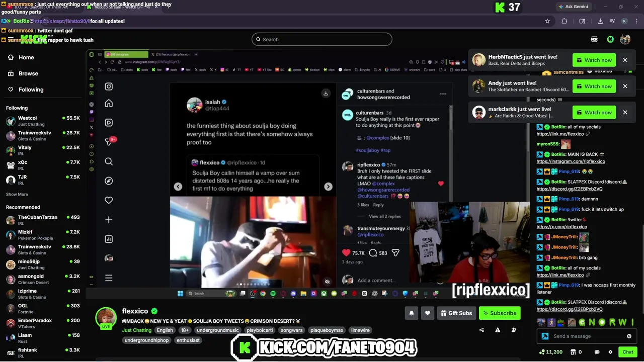This screenshot has height=362, width=644.
Task: Click the Instagram logo in stream
Action: [x=109, y=86]
